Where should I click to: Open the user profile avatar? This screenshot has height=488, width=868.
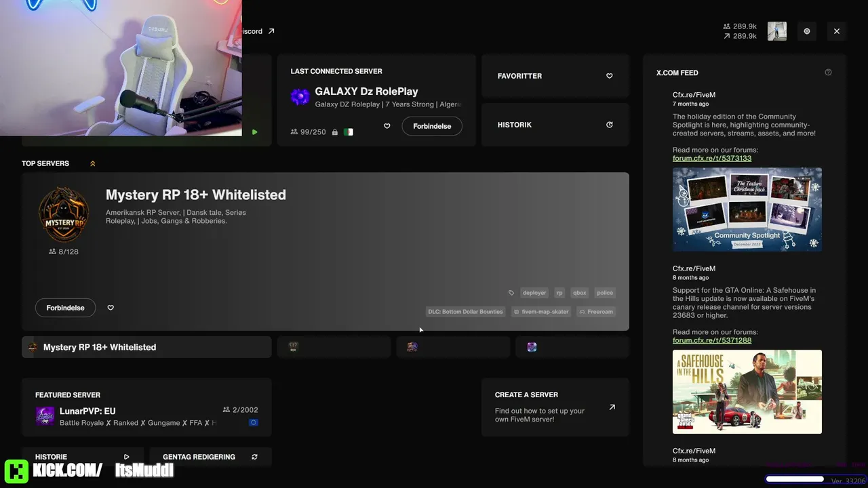[x=777, y=31]
